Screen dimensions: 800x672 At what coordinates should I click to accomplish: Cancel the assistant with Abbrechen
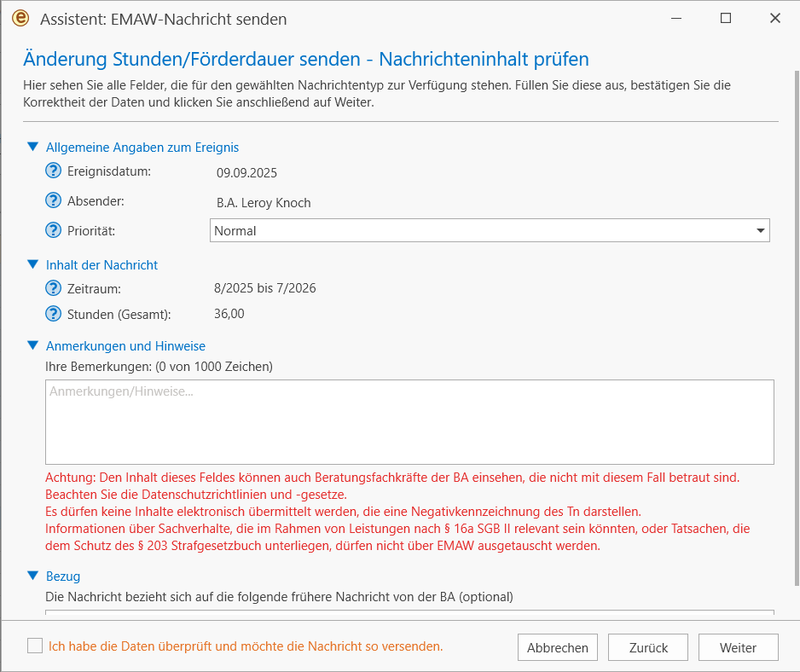tap(558, 647)
